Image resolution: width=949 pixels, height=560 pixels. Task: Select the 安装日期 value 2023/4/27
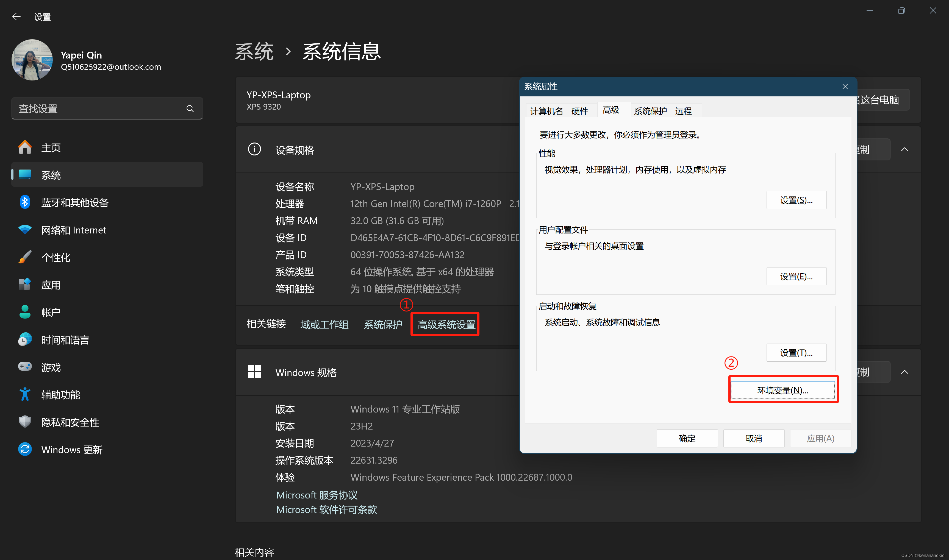click(x=372, y=443)
